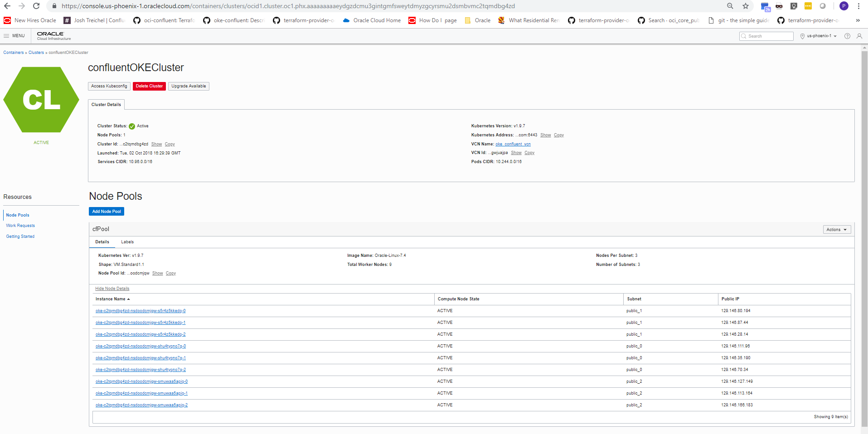The height and width of the screenshot is (434, 868).
Task: Click the green CL cluster hexagon
Action: [x=41, y=100]
